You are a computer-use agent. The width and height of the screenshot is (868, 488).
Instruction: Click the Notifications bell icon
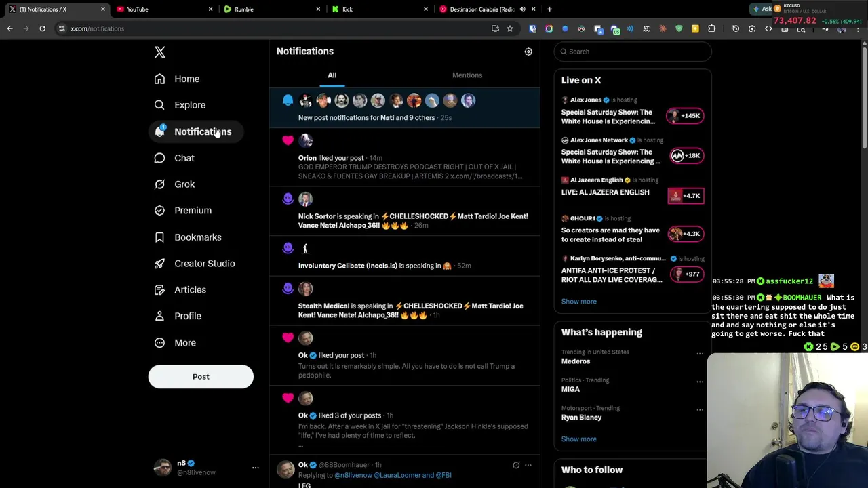(159, 131)
